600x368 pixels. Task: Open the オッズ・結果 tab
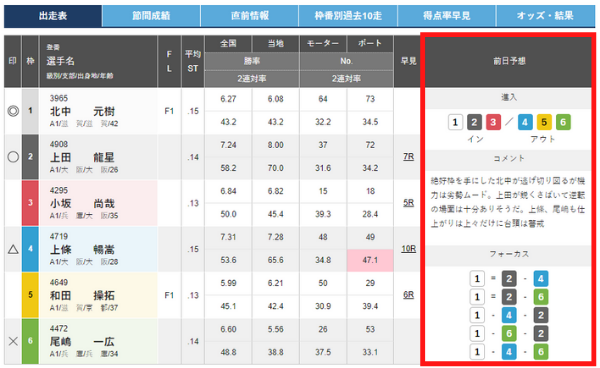(x=545, y=16)
